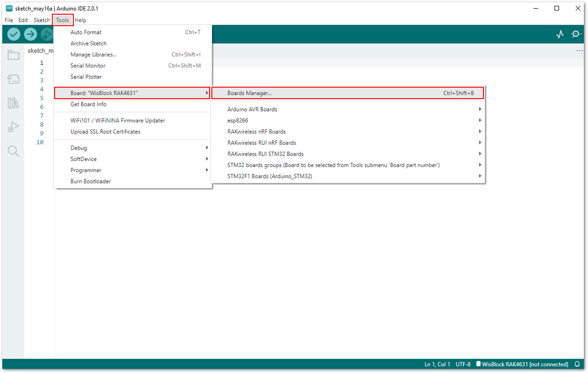
Task: Open the Search magnifier sidebar icon
Action: coord(13,151)
